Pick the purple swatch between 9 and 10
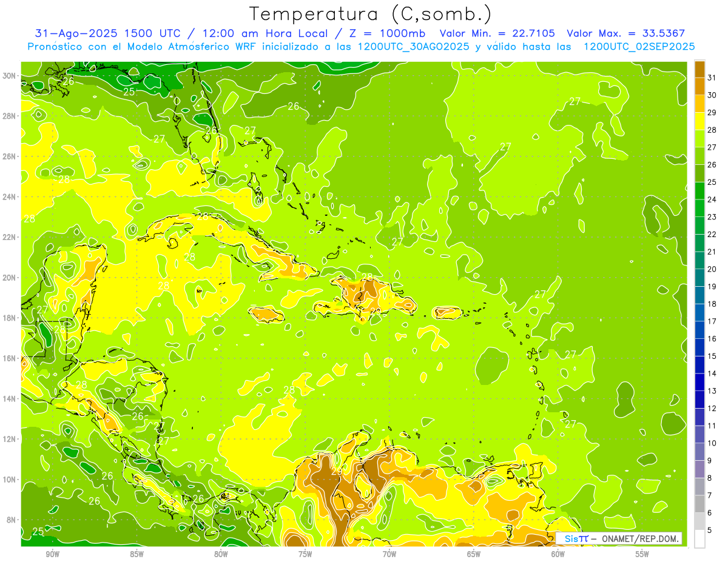 [699, 452]
